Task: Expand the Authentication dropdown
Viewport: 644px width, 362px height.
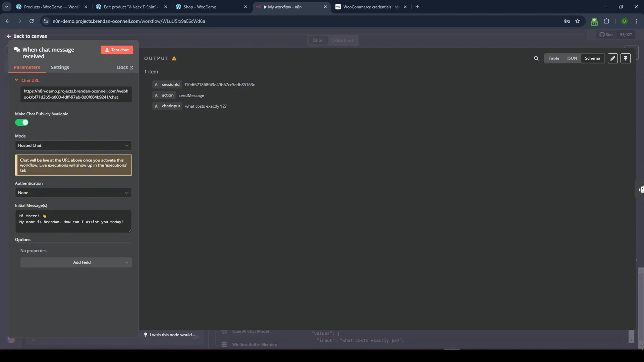Action: pyautogui.click(x=73, y=192)
